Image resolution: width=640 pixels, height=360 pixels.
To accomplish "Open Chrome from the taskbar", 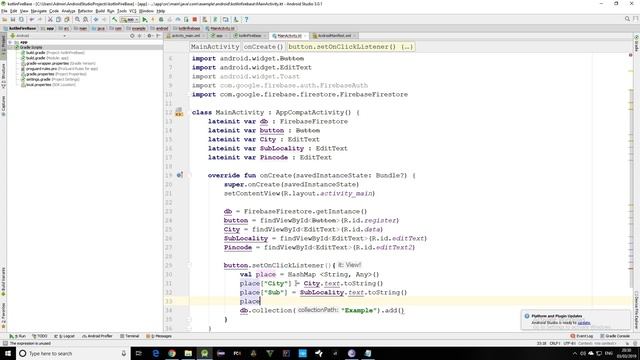I will [x=172, y=353].
